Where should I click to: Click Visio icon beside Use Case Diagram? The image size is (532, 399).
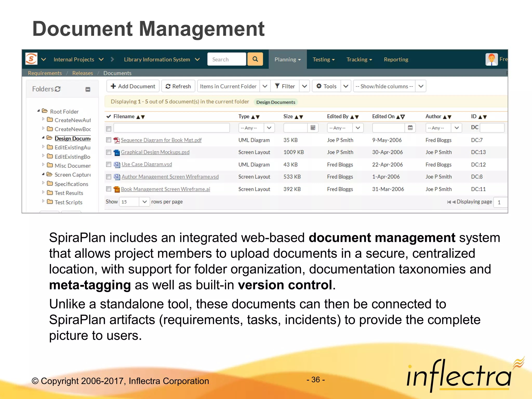click(x=117, y=165)
